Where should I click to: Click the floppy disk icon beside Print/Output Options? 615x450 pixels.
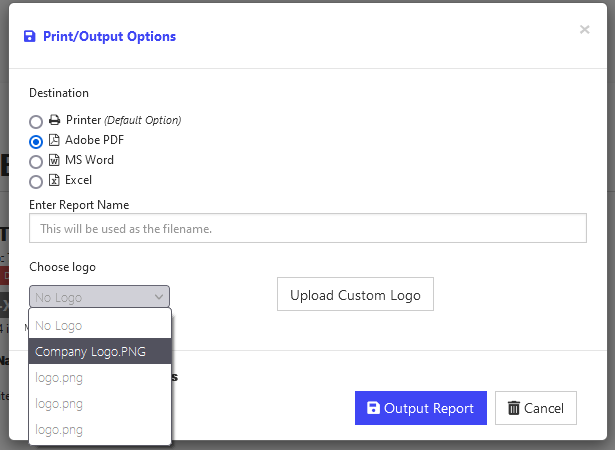pos(29,37)
